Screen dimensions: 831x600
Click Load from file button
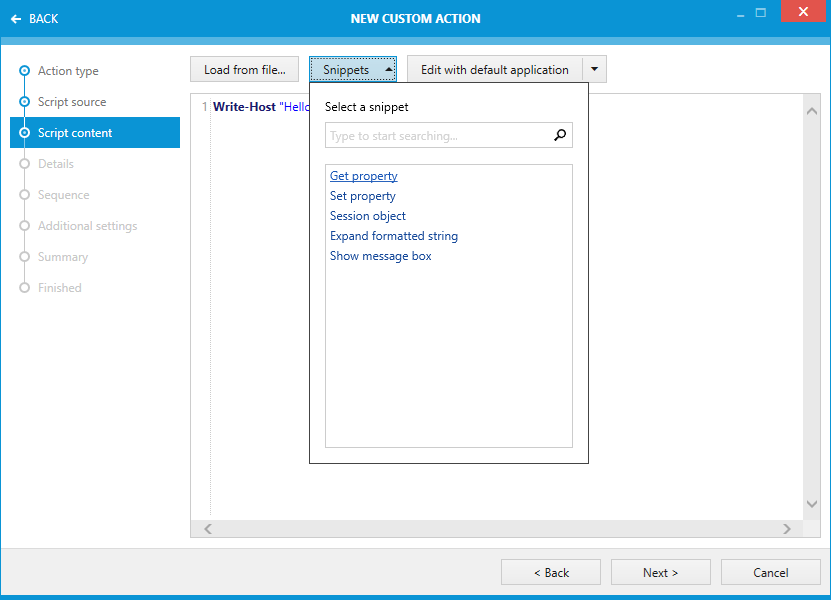(x=244, y=70)
